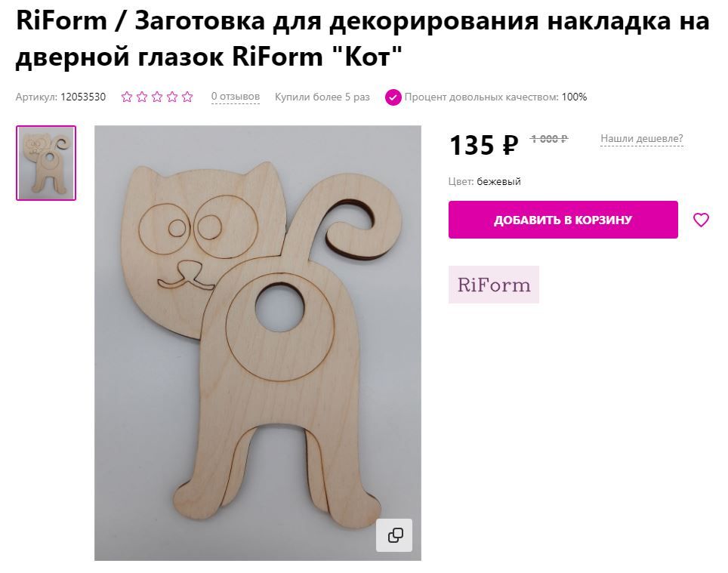
Task: Click the article number 12053530
Action: (x=83, y=97)
